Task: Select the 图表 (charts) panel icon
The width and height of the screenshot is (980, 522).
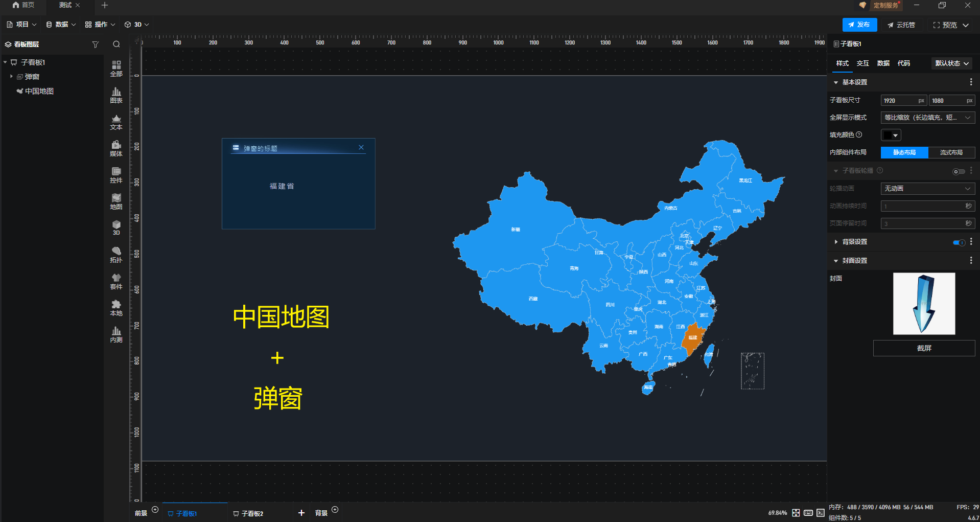Action: click(116, 95)
